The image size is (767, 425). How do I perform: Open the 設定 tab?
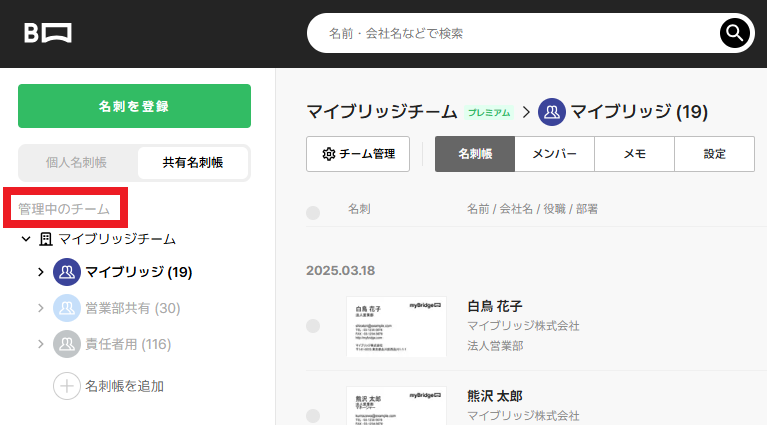tap(715, 154)
